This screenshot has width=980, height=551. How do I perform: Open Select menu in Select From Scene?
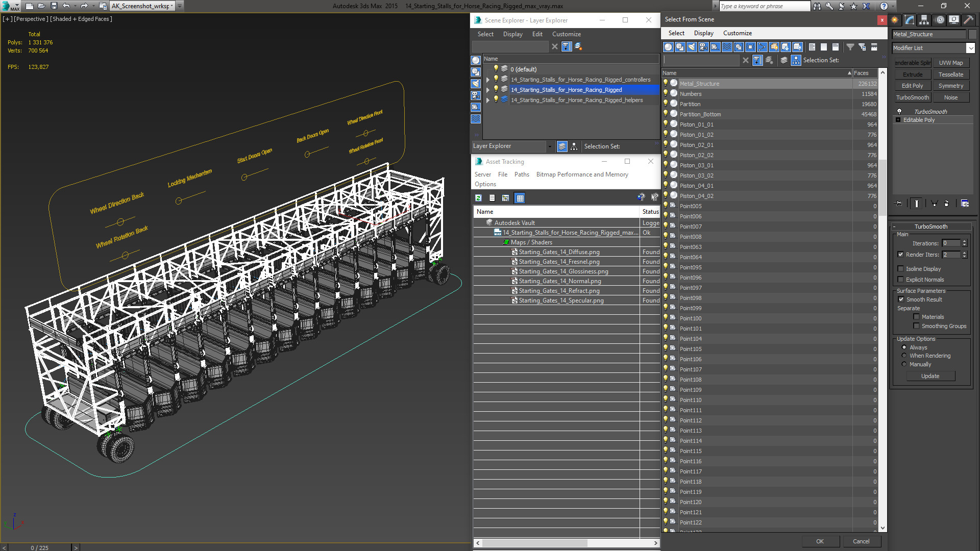676,33
